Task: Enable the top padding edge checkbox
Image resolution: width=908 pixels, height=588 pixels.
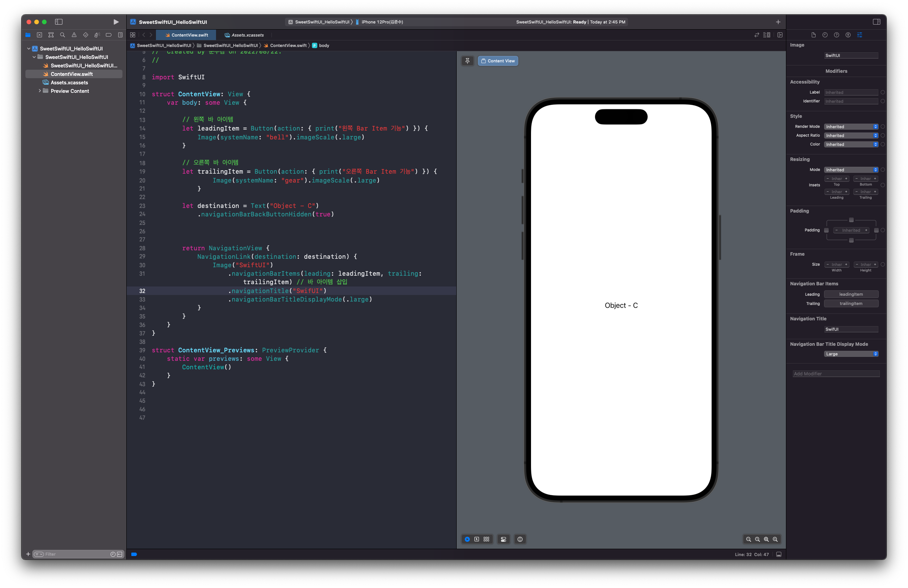Action: (851, 220)
